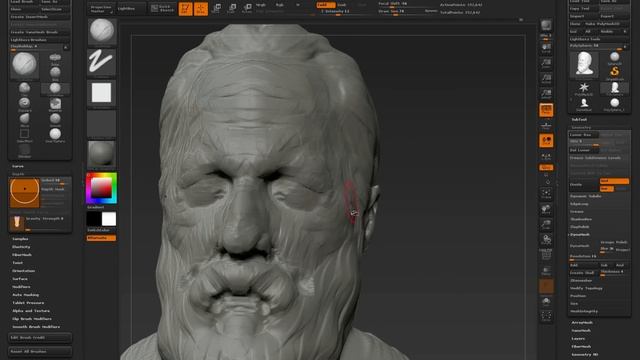640x360 pixels.
Task: Turn on Mrgb painting mode
Action: tap(261, 5)
